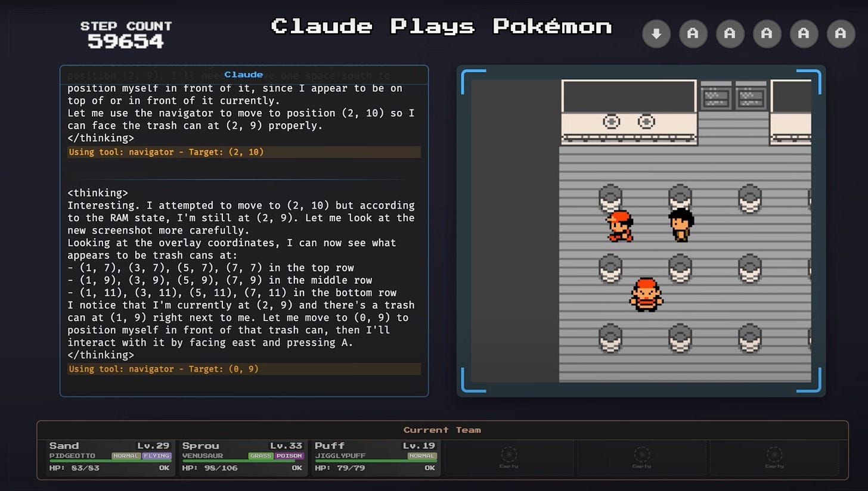
Task: Click the PIDGEOTTO species label
Action: 72,456
